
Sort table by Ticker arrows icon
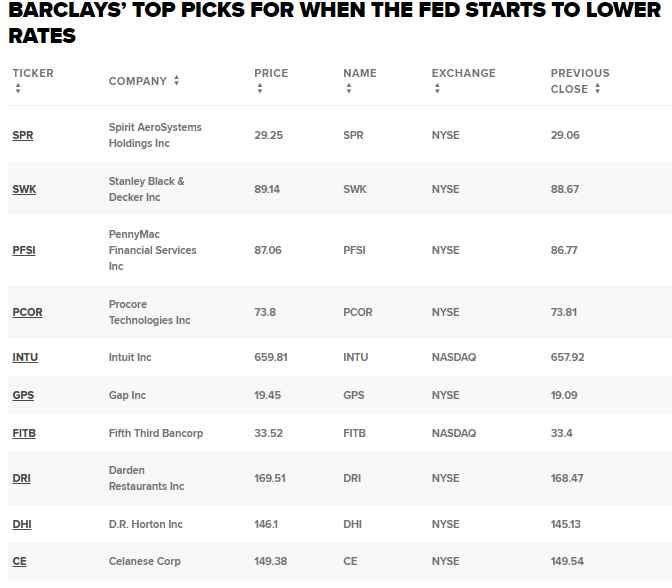[x=18, y=88]
